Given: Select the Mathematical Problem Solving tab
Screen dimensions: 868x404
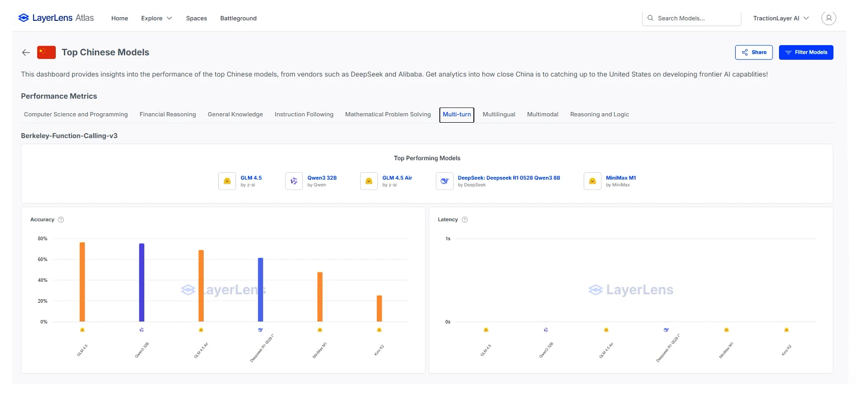Looking at the screenshot, I should [387, 114].
